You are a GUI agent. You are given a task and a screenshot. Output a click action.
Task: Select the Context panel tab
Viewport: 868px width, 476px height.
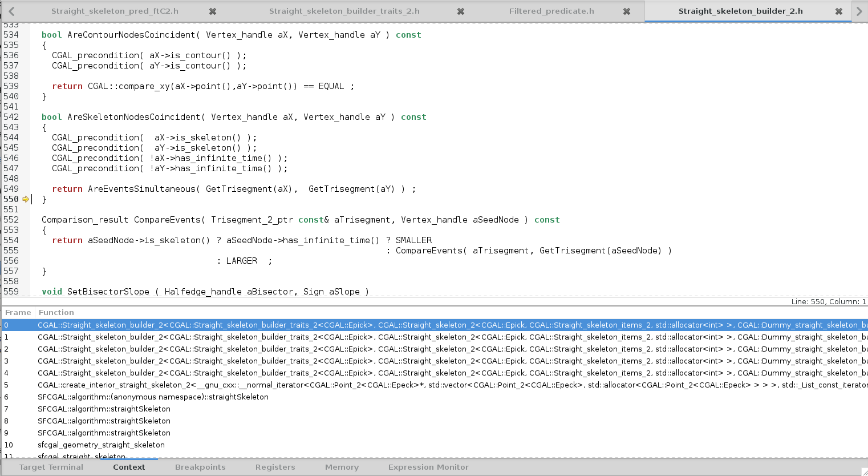coord(129,467)
